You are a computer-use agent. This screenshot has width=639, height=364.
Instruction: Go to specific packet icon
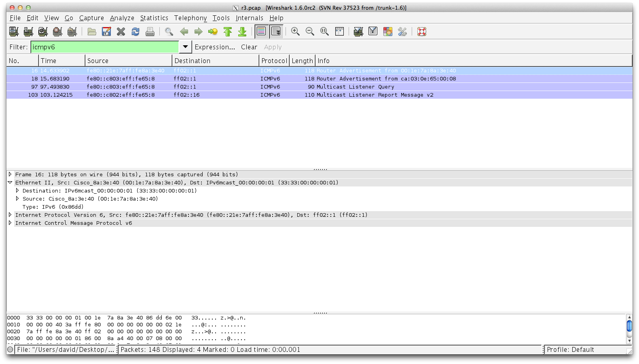pos(213,32)
